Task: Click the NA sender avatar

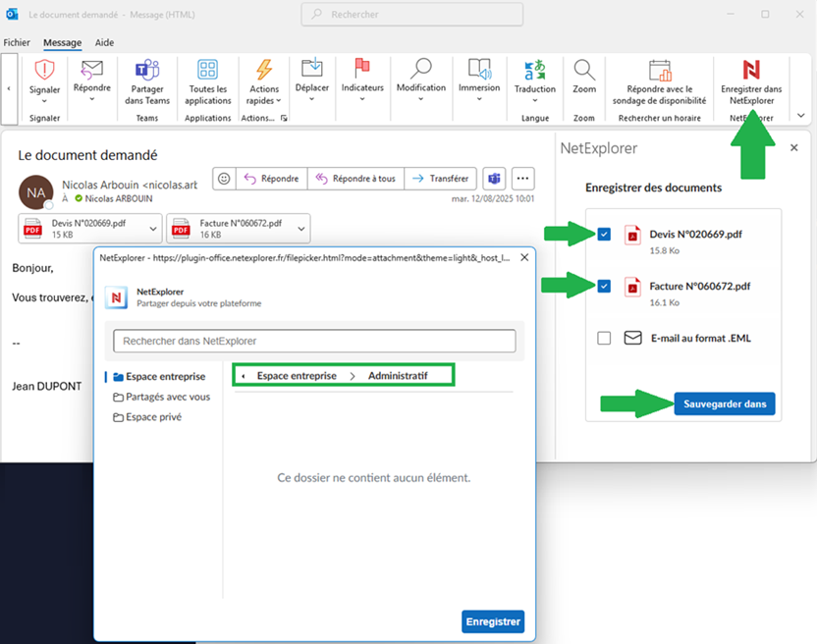Action: click(36, 192)
